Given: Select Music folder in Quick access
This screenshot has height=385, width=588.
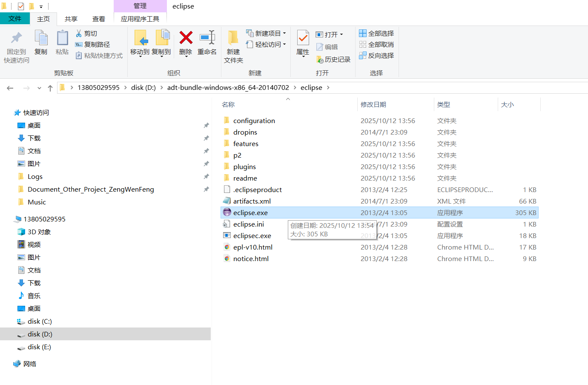Looking at the screenshot, I should 37,202.
